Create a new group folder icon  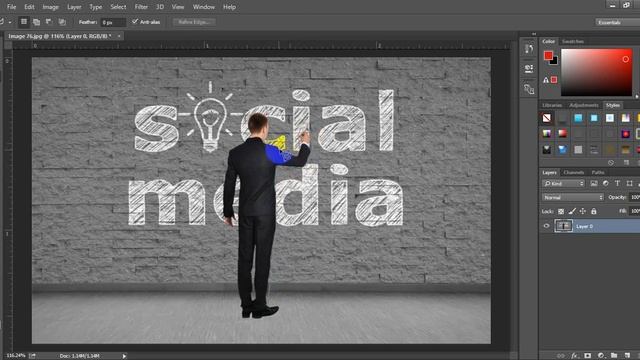click(x=614, y=356)
